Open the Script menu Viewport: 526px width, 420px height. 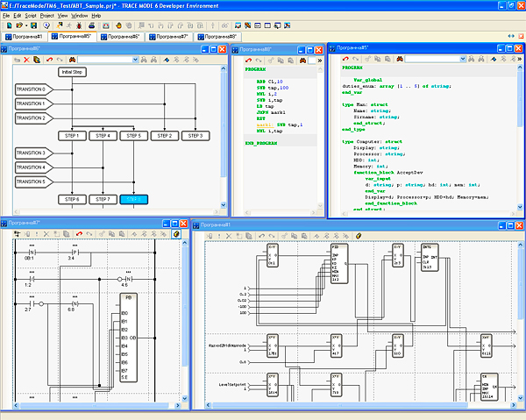(31, 16)
